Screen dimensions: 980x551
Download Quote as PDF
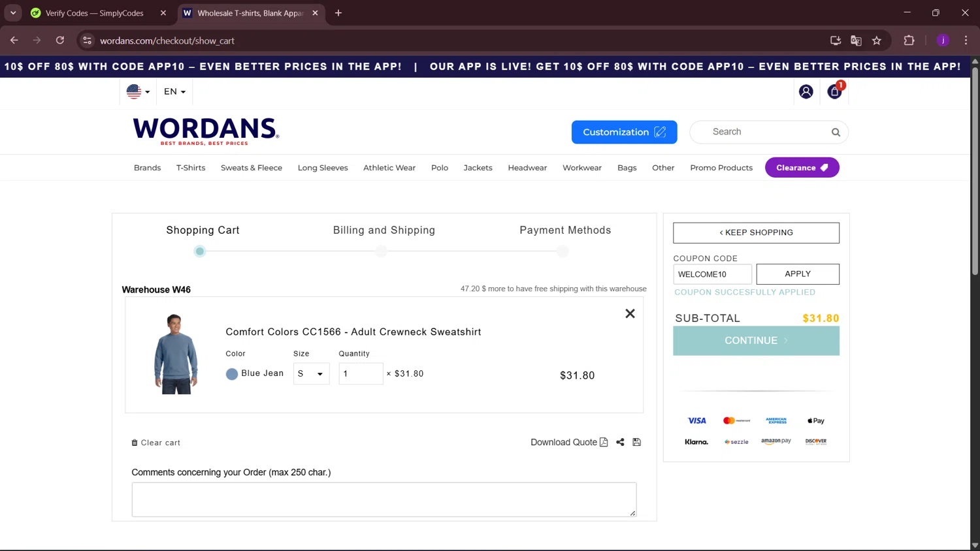click(x=569, y=443)
